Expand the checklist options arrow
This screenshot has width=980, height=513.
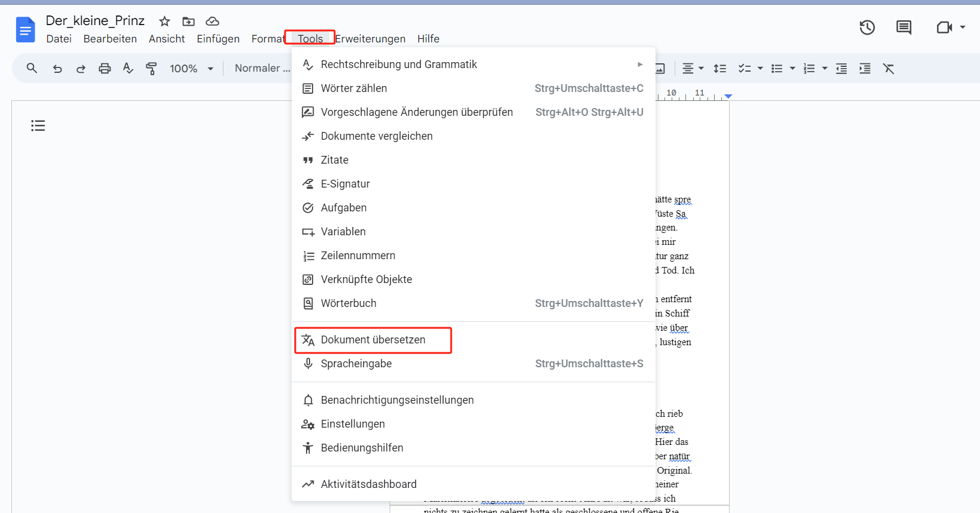click(x=760, y=69)
